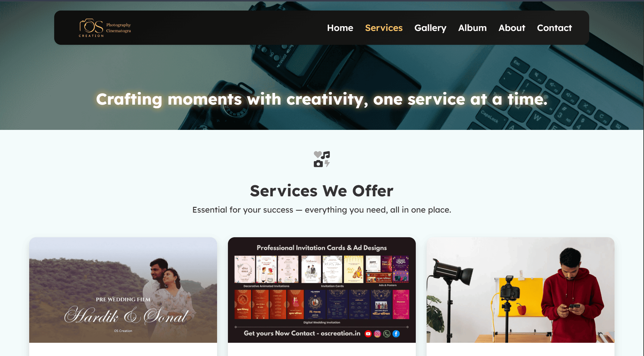This screenshot has height=356, width=644.
Task: Navigate to the About page
Action: coord(512,28)
